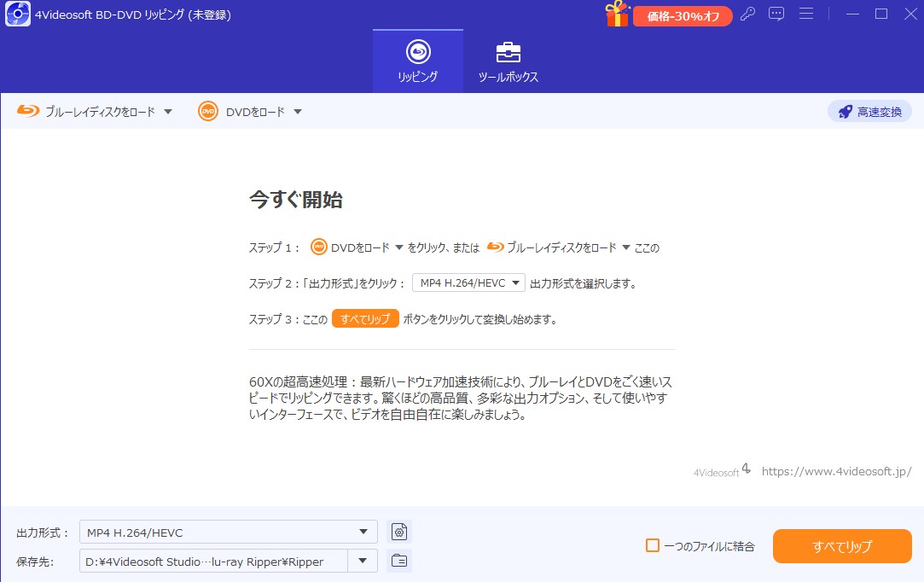The height and width of the screenshot is (582, 924).
Task: Click Step 3 すべてリップ orange button
Action: [x=365, y=318]
